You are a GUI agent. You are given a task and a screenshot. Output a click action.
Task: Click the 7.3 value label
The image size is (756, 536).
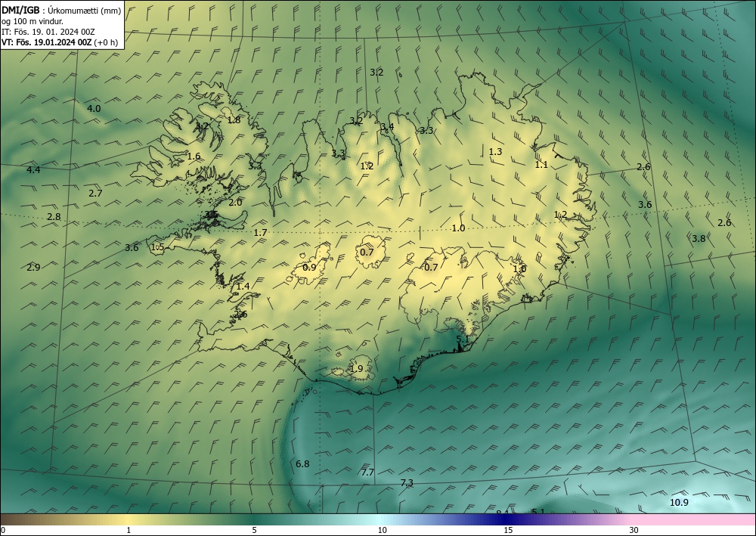407,483
